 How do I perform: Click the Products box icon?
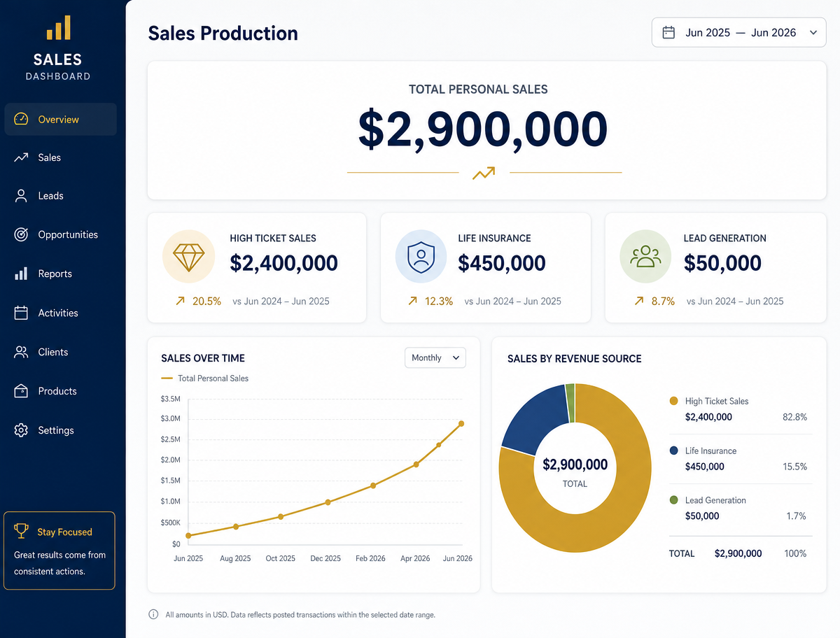click(x=21, y=391)
